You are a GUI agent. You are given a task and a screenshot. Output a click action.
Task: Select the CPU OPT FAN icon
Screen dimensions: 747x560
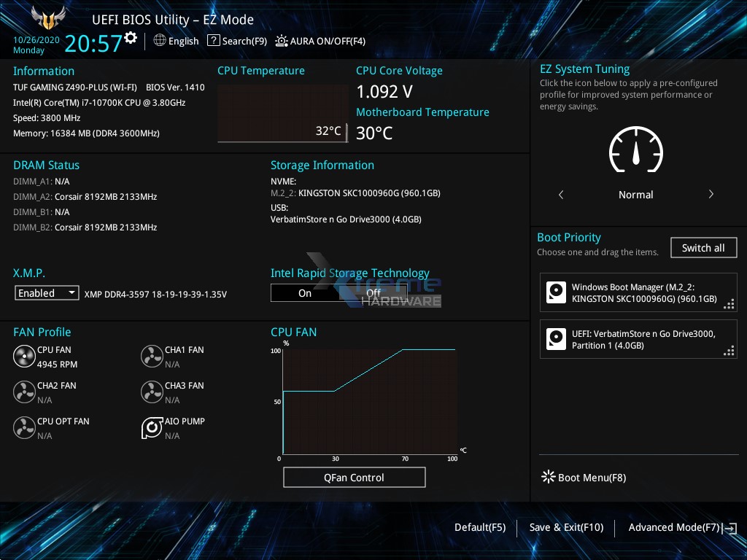23,428
